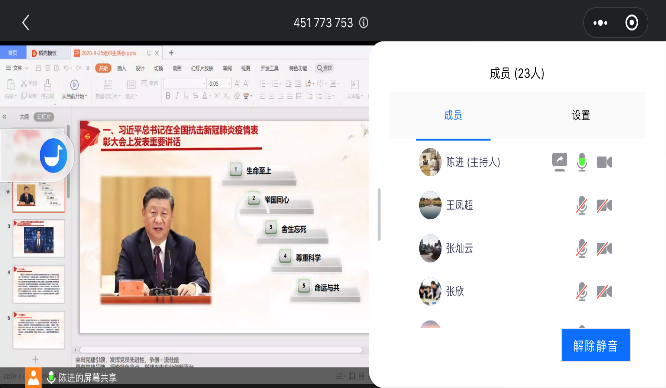Click the print icon in quick toolbar
Image resolution: width=666 pixels, height=388 pixels.
click(48, 68)
